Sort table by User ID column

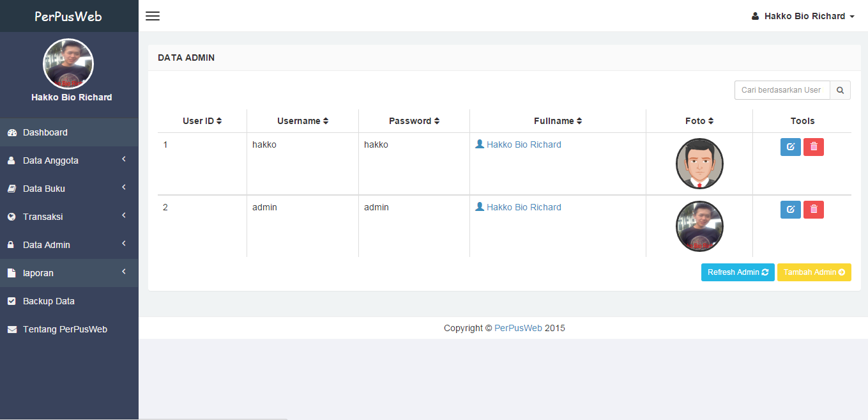[x=202, y=121]
